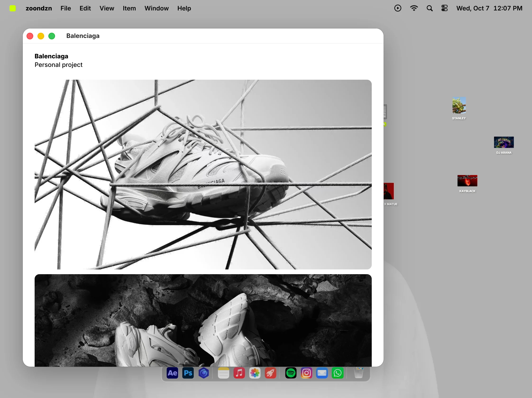Click the lime green square logo
The height and width of the screenshot is (398, 532).
click(x=13, y=8)
